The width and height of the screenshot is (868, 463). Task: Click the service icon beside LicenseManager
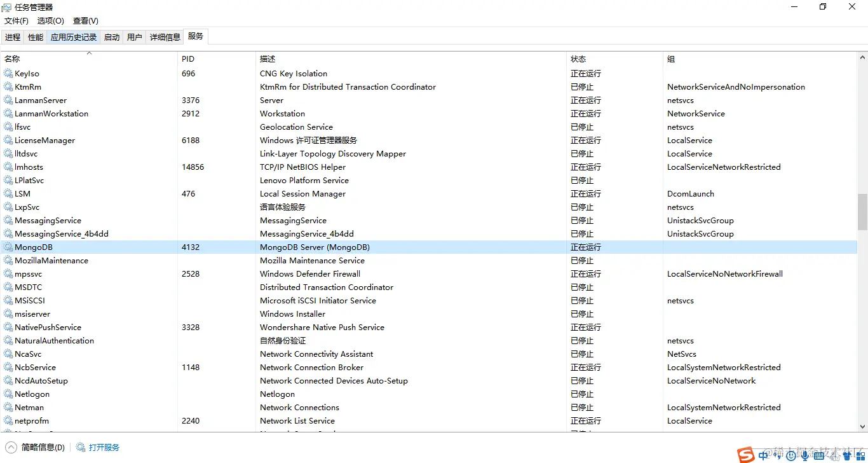coord(8,141)
